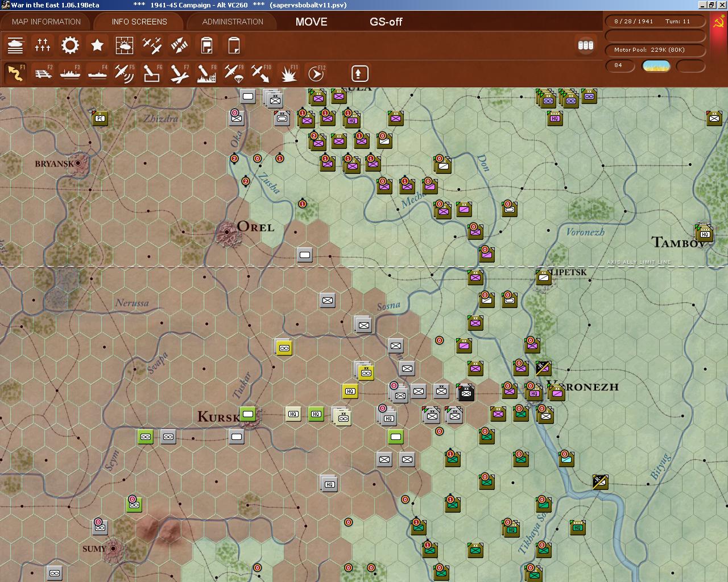The width and height of the screenshot is (728, 582).
Task: Select the F2 rail movement mode
Action: click(x=43, y=73)
